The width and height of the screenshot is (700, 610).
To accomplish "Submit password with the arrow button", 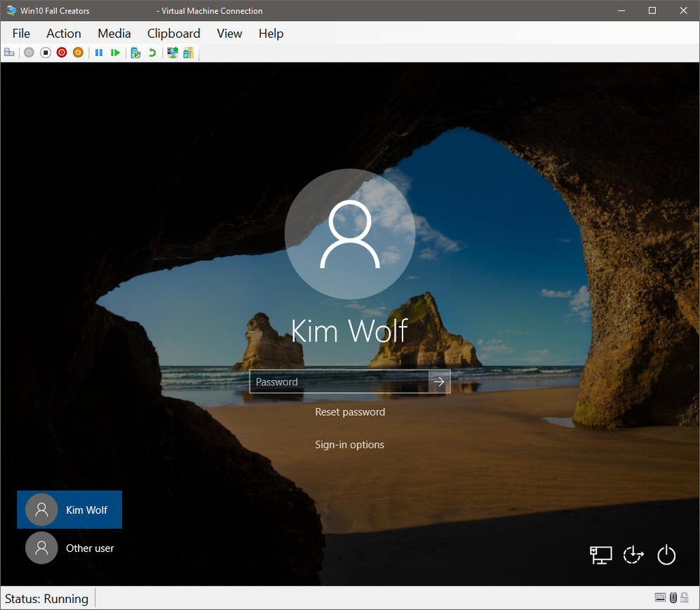I will pos(439,381).
